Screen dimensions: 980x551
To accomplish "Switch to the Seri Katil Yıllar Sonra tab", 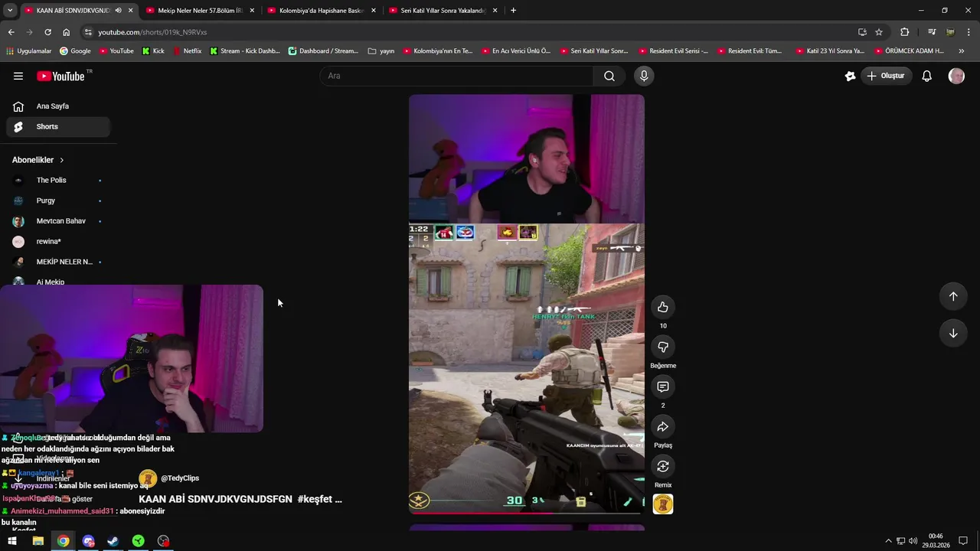I will click(x=442, y=11).
